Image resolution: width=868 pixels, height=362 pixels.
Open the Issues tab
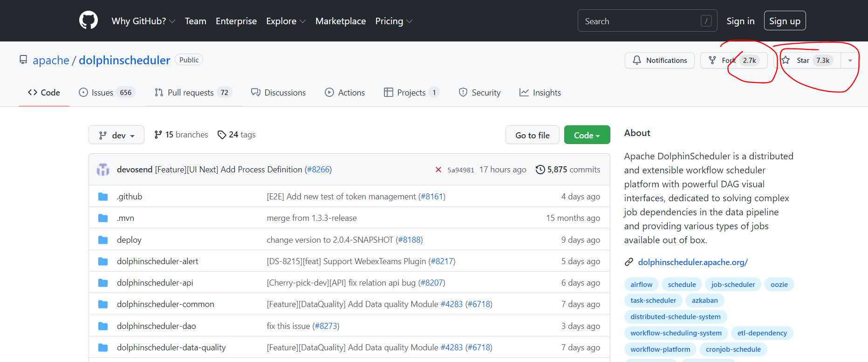click(x=107, y=93)
